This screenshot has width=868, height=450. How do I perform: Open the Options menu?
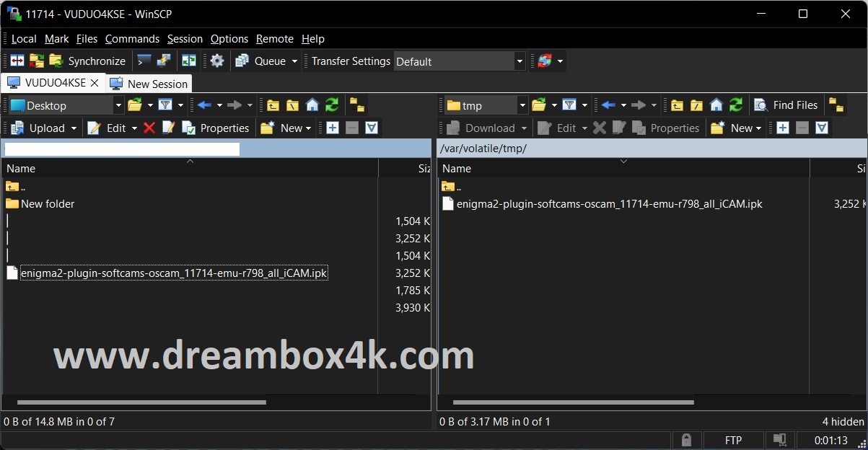(x=229, y=39)
